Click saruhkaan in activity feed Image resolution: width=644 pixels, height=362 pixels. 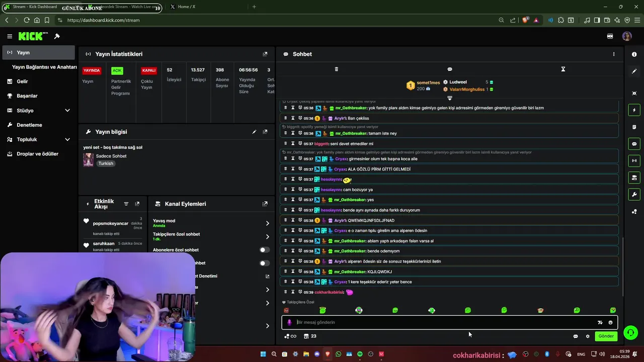click(104, 243)
